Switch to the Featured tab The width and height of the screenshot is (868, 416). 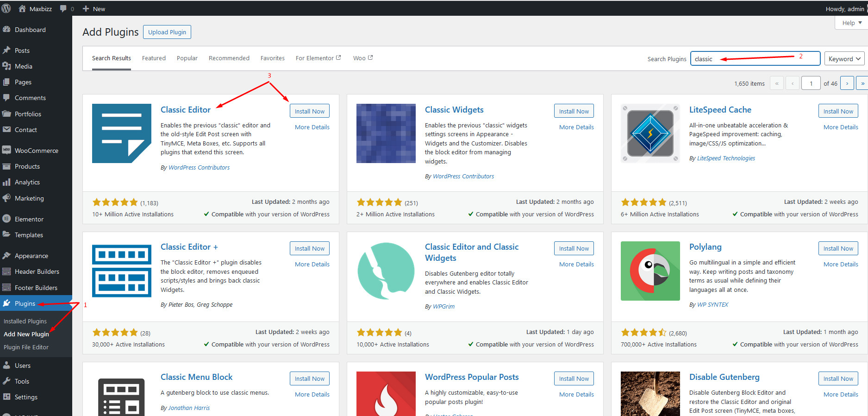point(154,58)
